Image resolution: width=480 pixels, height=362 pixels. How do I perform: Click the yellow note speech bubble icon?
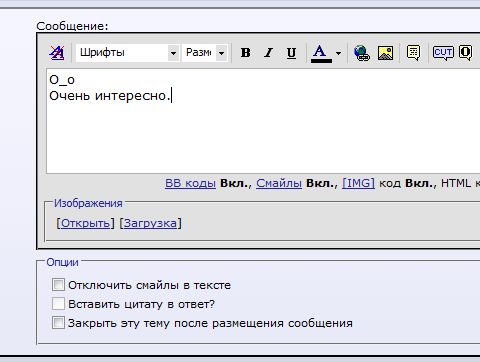[413, 53]
